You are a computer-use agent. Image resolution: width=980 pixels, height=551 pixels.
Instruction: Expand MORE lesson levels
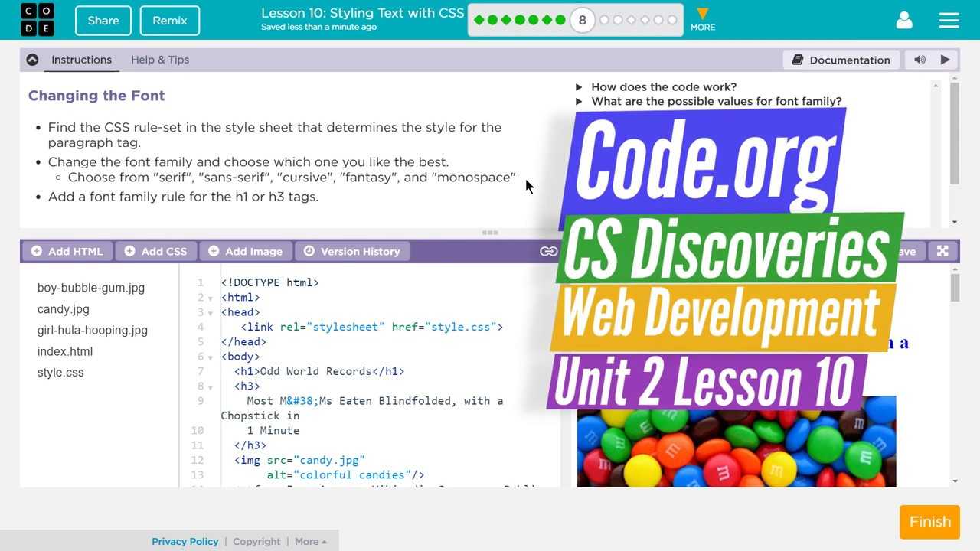click(702, 20)
